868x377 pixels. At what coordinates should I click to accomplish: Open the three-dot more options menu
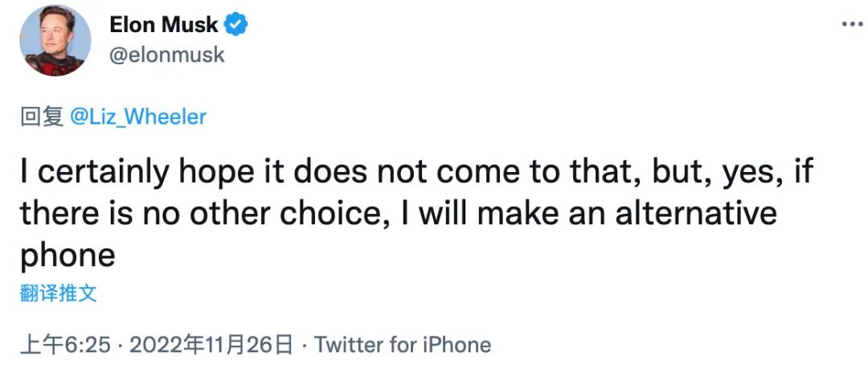pos(852,24)
